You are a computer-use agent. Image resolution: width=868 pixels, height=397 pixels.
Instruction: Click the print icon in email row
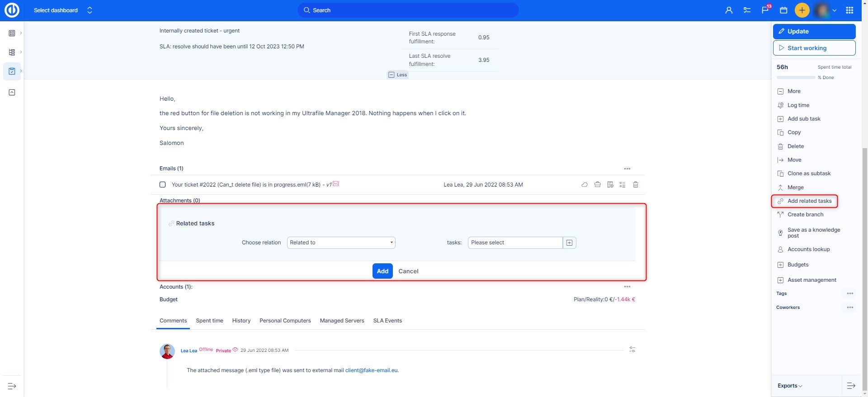(x=597, y=185)
